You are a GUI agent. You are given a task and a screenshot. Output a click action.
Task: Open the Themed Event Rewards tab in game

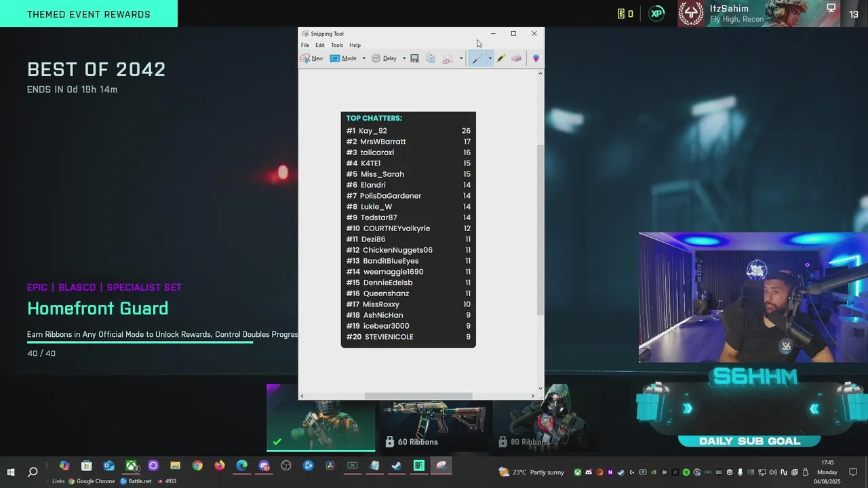point(89,14)
